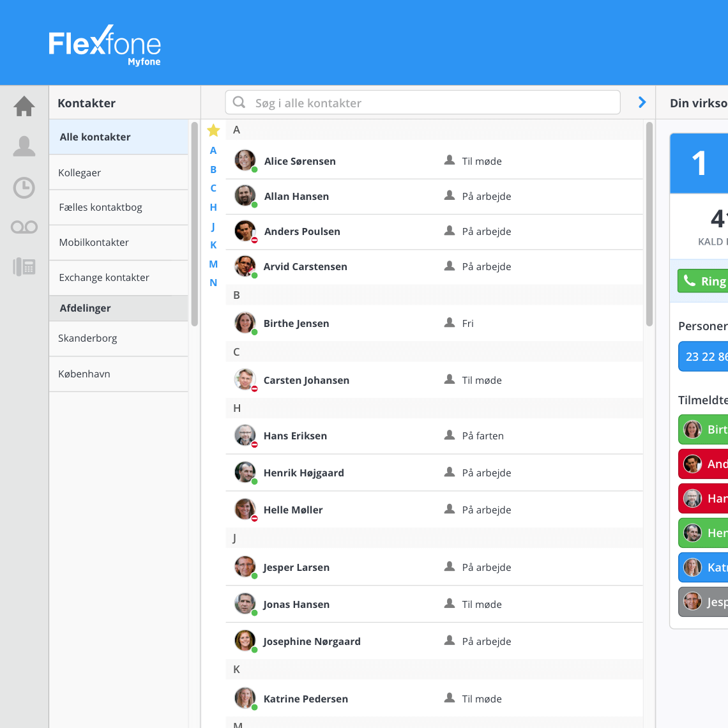728x728 pixels.
Task: Open the desk phone icon in sidebar
Action: tap(24, 267)
